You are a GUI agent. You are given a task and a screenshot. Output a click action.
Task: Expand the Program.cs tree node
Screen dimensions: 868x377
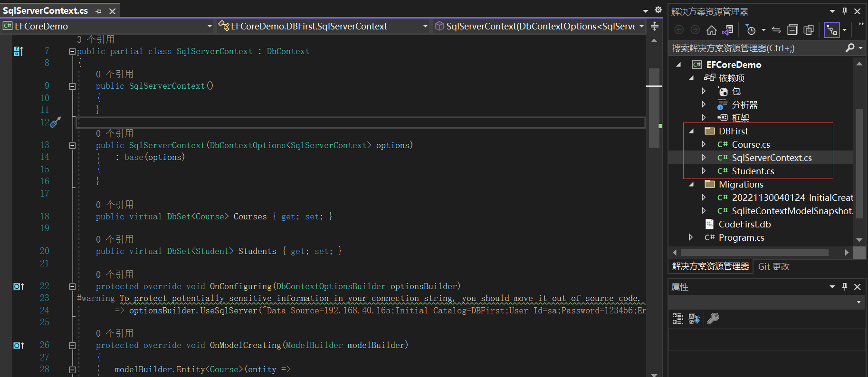(691, 237)
